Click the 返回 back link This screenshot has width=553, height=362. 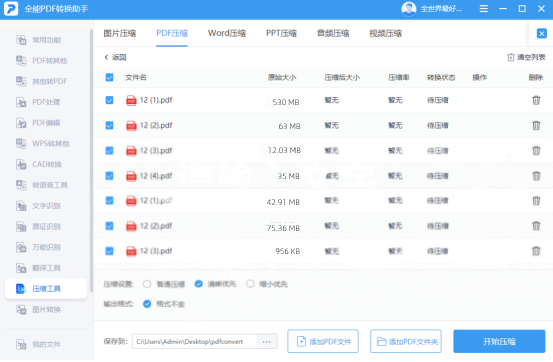[x=115, y=57]
